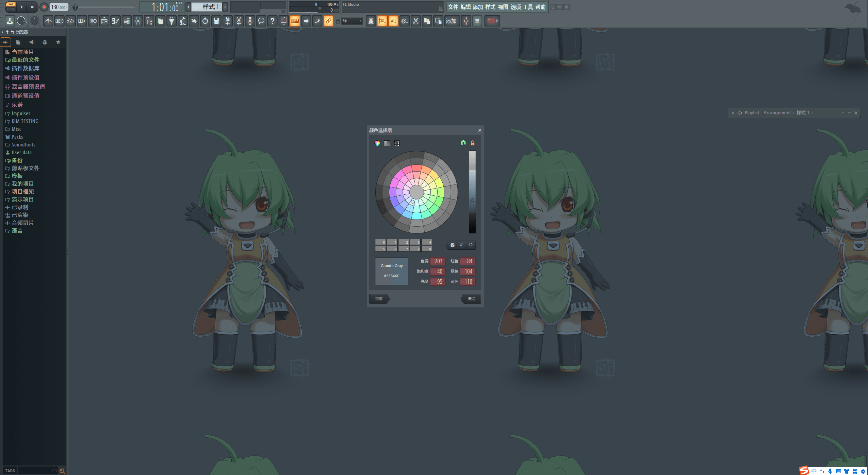Expand the Packs folder in browser
Viewport: 868px width, 475px height.
(x=17, y=137)
